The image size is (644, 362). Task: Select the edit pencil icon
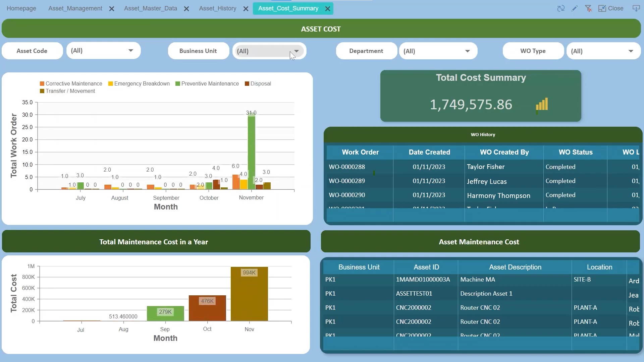click(x=575, y=8)
